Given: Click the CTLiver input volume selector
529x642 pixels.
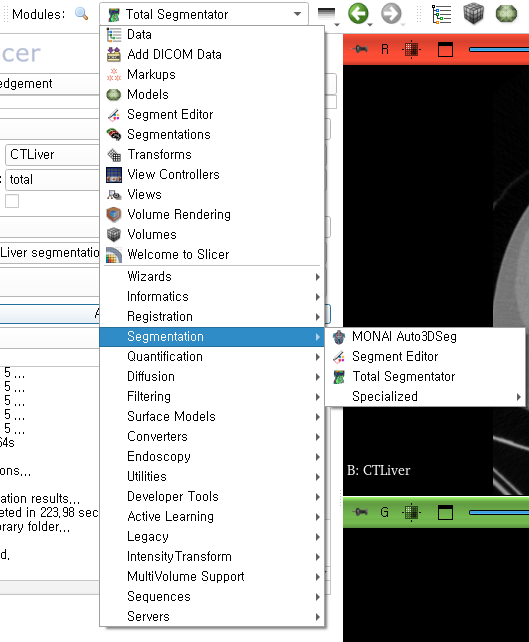Looking at the screenshot, I should (x=52, y=155).
